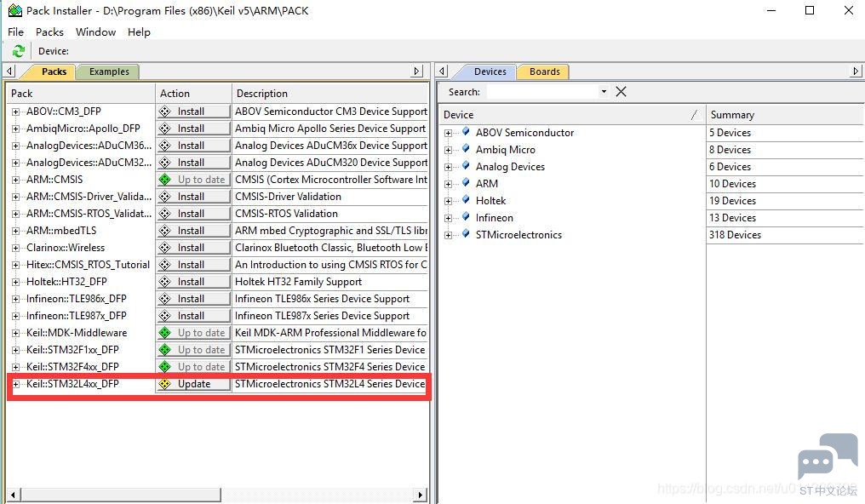
Task: Install the Infineon::TLE987x_DFP pack
Action: [x=193, y=316]
